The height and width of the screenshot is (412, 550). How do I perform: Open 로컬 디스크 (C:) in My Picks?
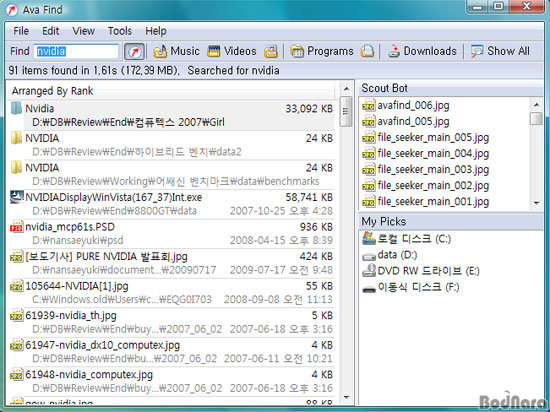(x=406, y=238)
